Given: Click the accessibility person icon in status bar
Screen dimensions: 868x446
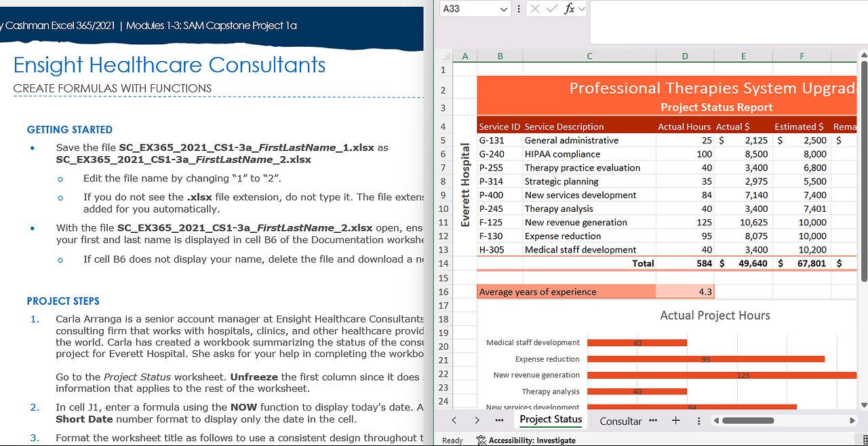Looking at the screenshot, I should tap(481, 441).
